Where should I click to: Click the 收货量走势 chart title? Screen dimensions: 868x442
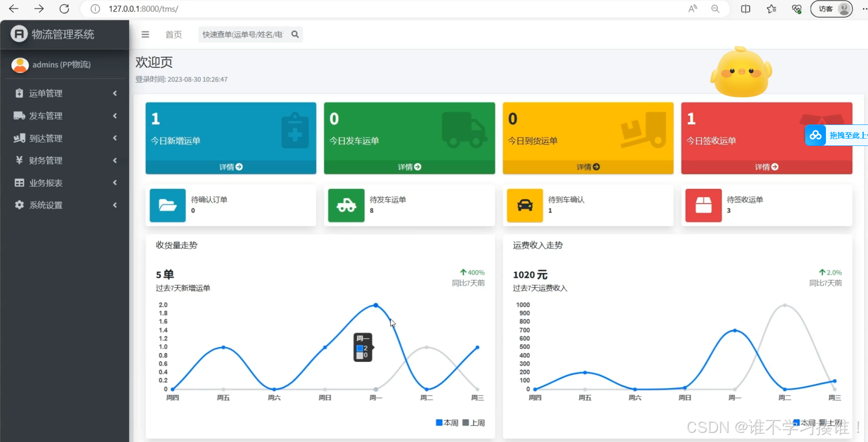pos(177,245)
